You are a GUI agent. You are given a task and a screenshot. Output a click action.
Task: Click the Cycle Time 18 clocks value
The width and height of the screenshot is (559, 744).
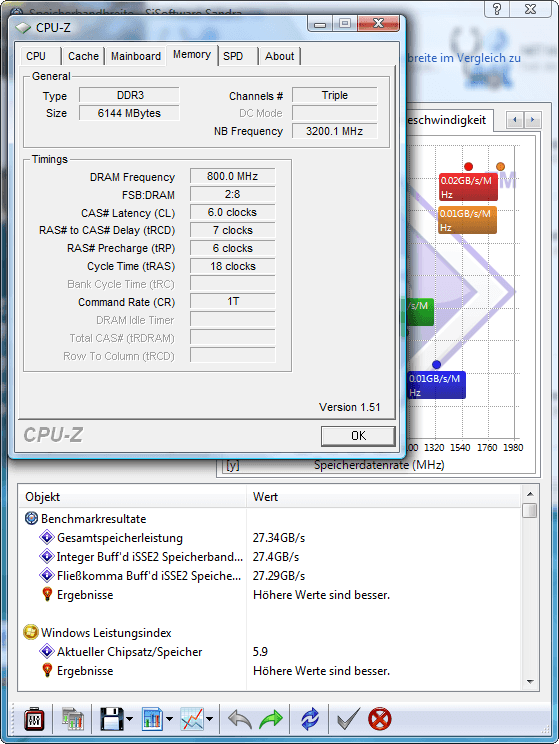click(x=233, y=266)
